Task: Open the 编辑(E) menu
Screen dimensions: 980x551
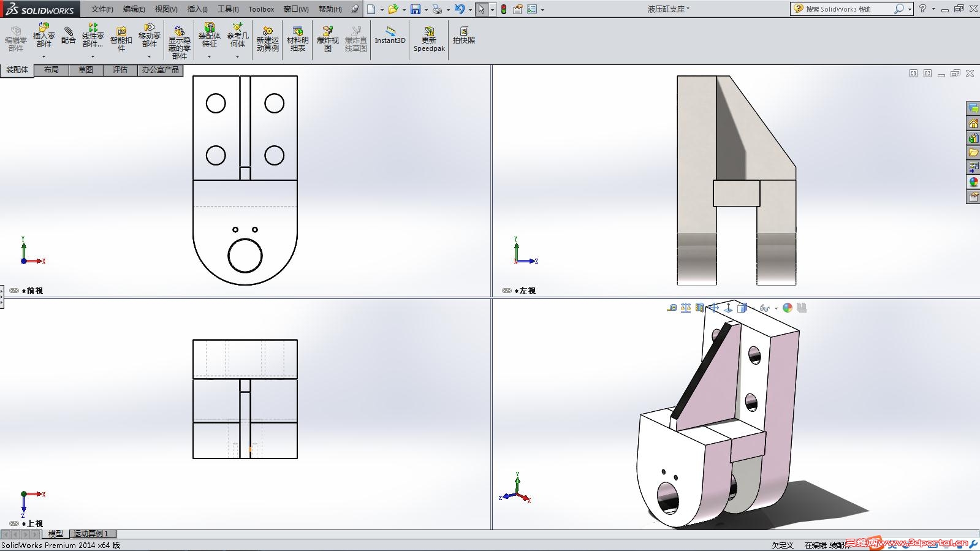Action: click(134, 9)
